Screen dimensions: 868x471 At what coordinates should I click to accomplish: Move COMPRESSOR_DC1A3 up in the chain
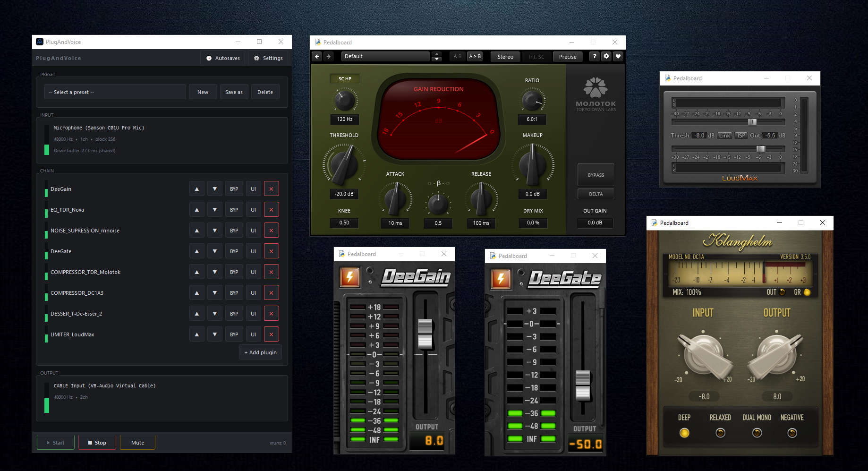pyautogui.click(x=197, y=293)
